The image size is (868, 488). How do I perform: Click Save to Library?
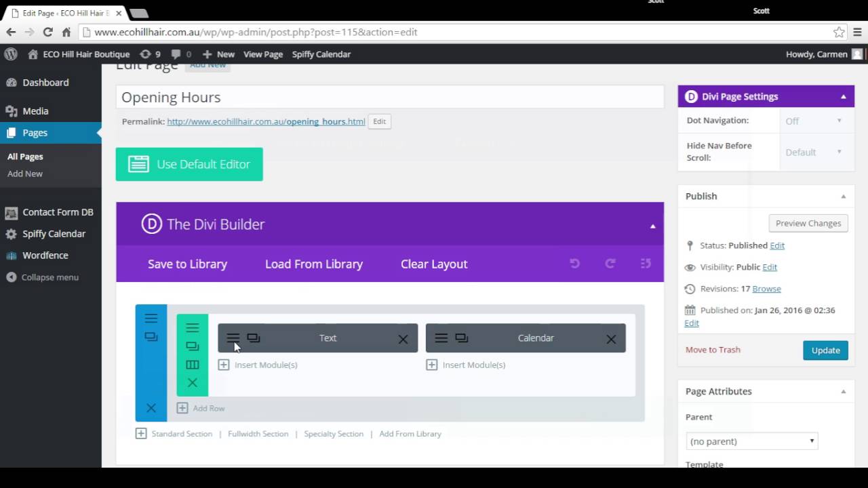click(187, 264)
